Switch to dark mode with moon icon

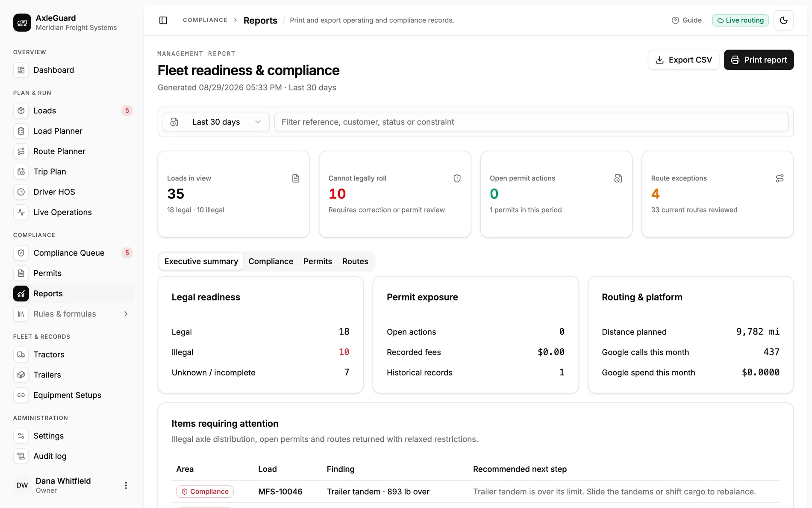pyautogui.click(x=783, y=20)
